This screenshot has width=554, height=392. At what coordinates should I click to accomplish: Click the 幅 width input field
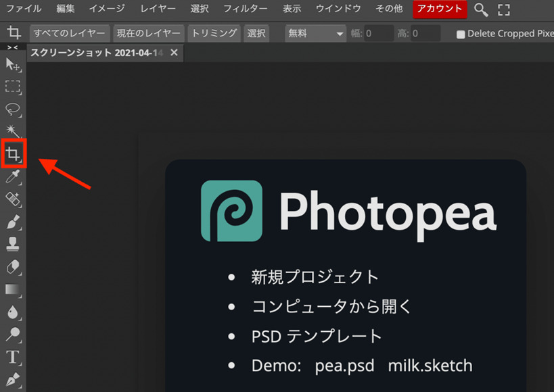click(379, 34)
